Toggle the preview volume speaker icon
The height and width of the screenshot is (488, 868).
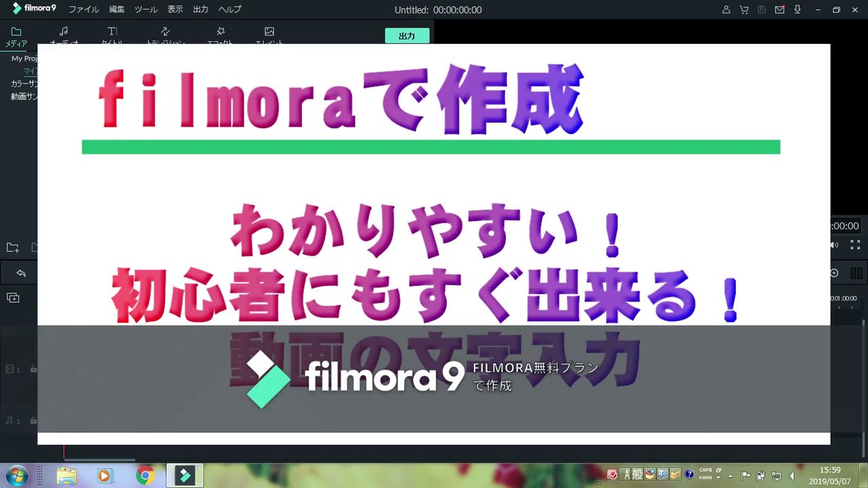point(834,245)
